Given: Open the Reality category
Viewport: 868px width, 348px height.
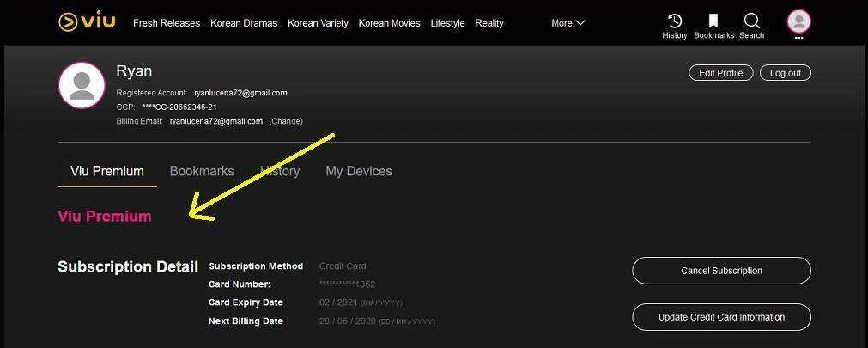Looking at the screenshot, I should click(x=489, y=23).
